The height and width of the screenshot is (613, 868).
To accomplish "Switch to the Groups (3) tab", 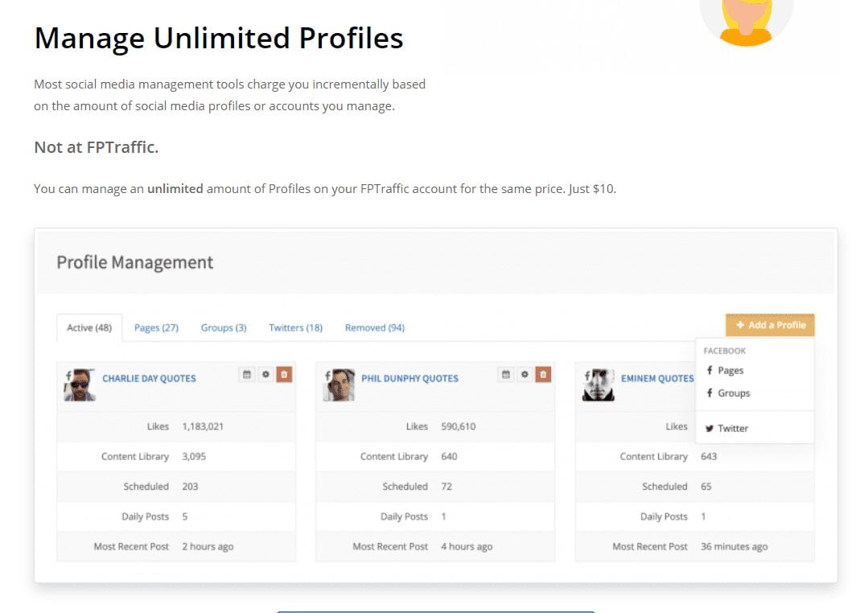I will [x=224, y=328].
